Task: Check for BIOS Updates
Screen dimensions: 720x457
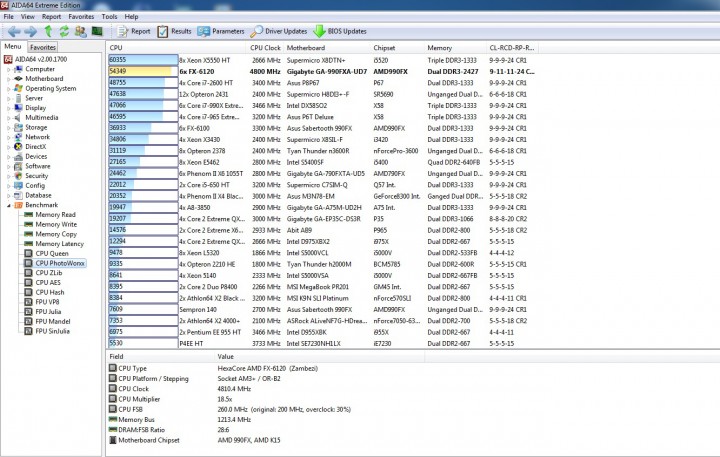Action: [340, 31]
